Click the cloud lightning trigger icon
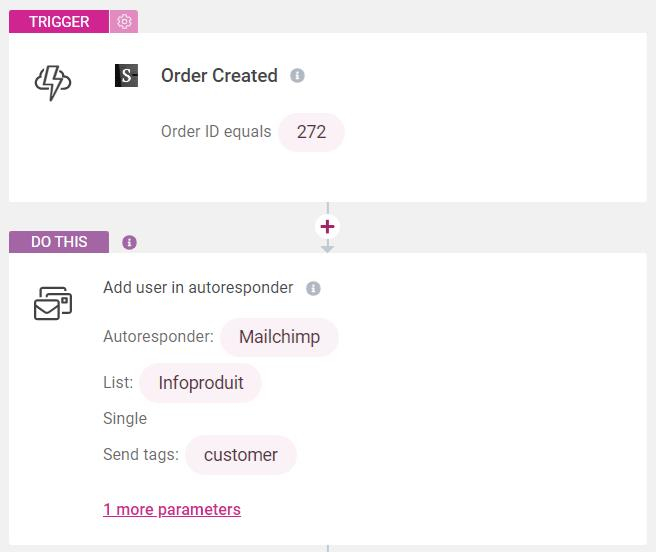 click(53, 82)
